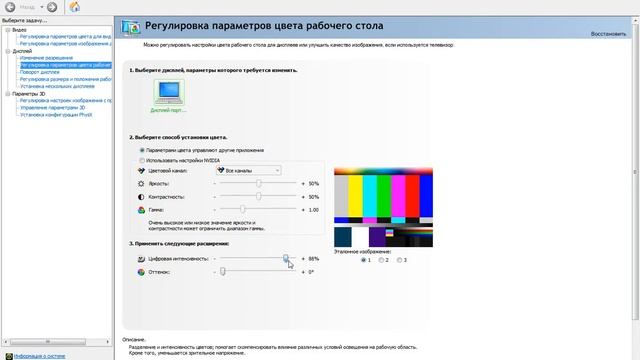Viewport: 640px width, 360px height.
Task: Click the Гамма slider handle
Action: point(242,210)
